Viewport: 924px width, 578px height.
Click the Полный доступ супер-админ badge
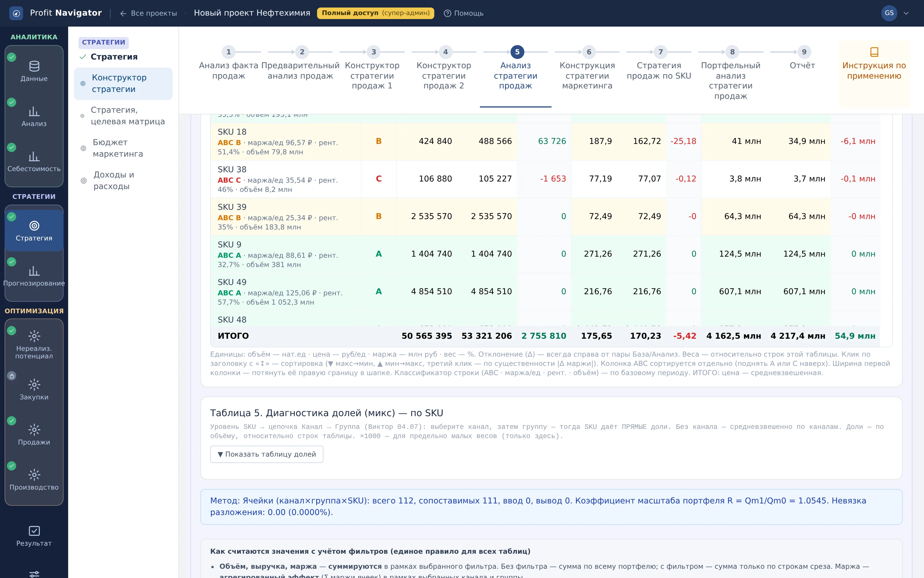(375, 13)
